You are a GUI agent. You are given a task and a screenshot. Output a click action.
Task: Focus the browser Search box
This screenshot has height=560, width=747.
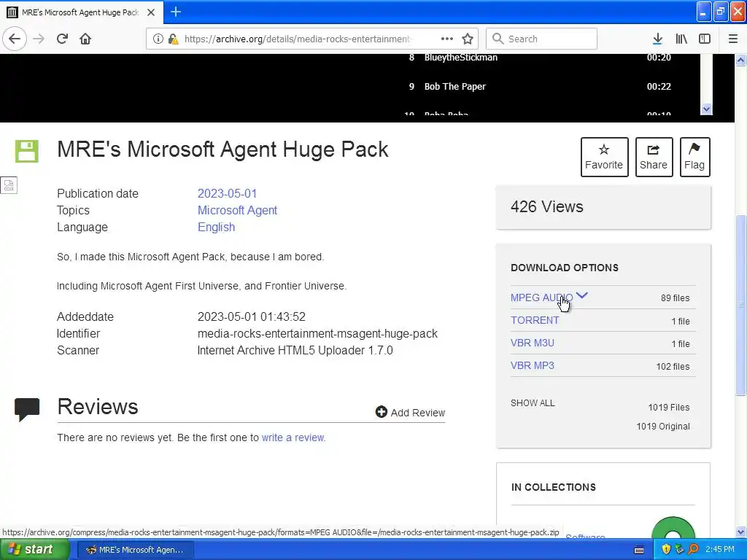(542, 39)
